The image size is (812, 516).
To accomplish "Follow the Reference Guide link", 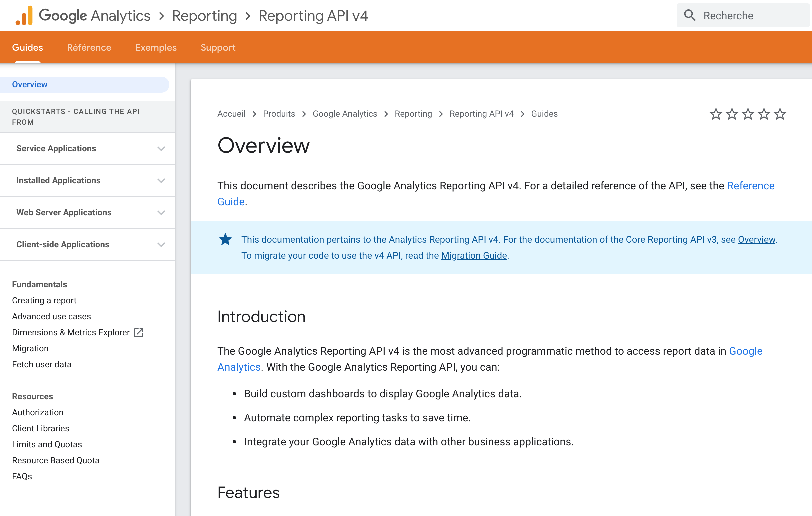I will [x=751, y=186].
